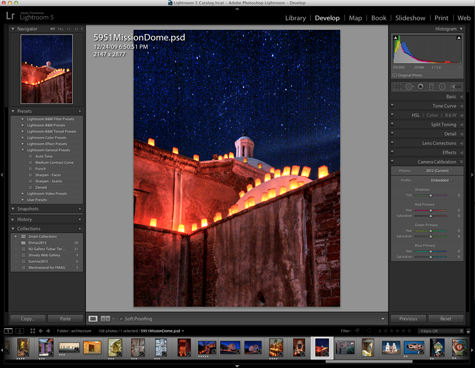This screenshot has width=475, height=368.
Task: Adjust Blue Primary Saturation slider
Action: pyautogui.click(x=430, y=257)
